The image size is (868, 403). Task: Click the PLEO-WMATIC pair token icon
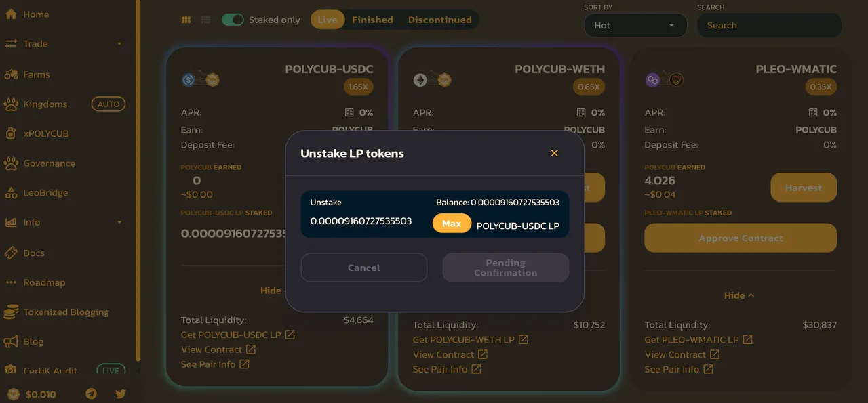tap(665, 80)
